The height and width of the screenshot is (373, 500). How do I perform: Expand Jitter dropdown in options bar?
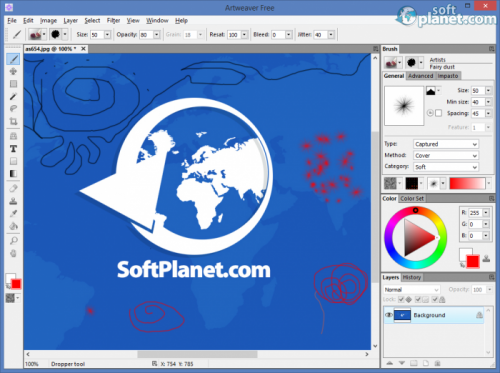(331, 34)
